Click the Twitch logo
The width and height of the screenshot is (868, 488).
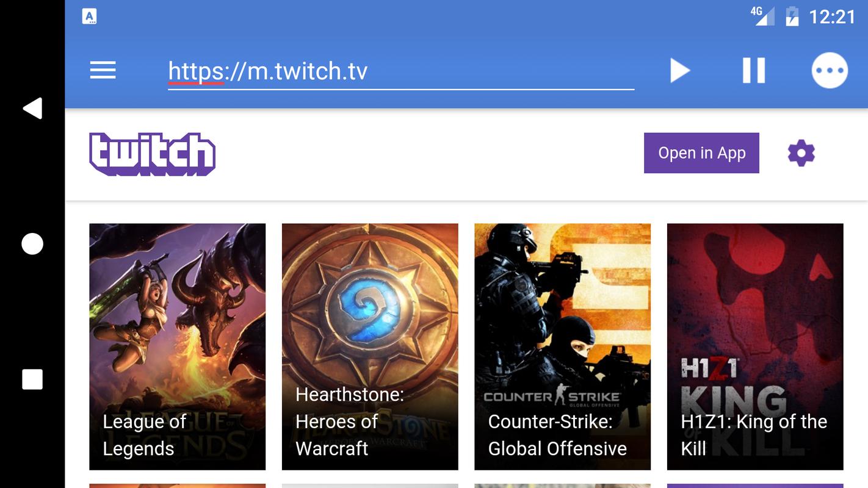[153, 154]
